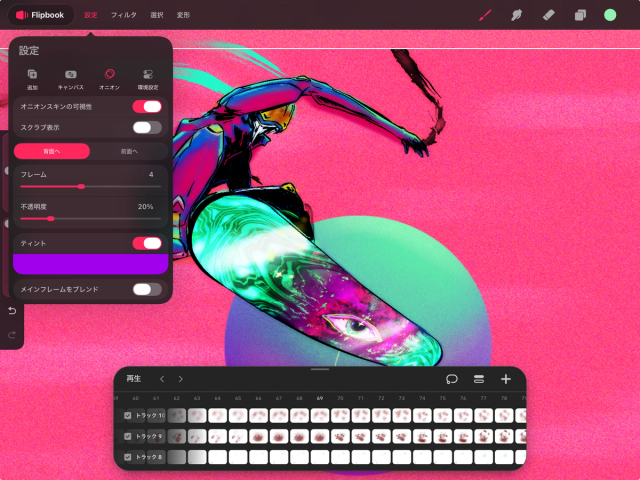Select the トラック 9 label
The width and height of the screenshot is (640, 480).
[x=149, y=436]
